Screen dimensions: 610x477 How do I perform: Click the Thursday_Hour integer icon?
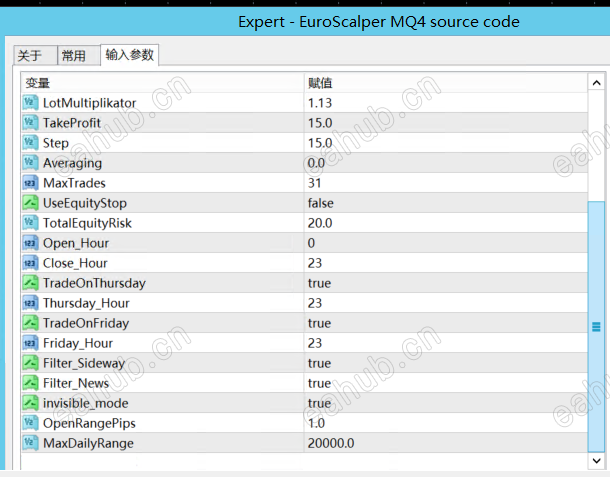(x=30, y=303)
